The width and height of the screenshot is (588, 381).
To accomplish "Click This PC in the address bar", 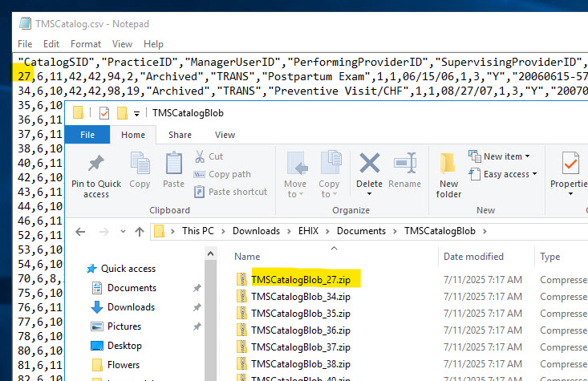I will 198,231.
